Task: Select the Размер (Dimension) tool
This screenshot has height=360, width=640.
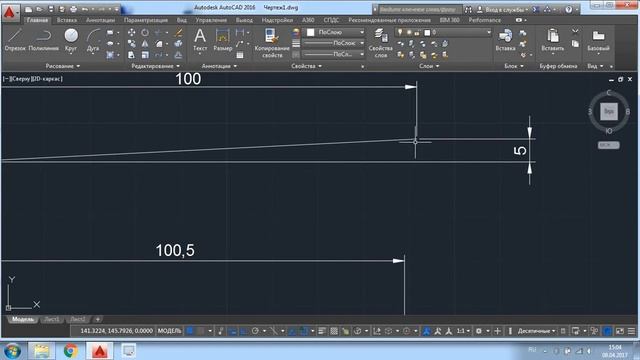Action: (222, 40)
